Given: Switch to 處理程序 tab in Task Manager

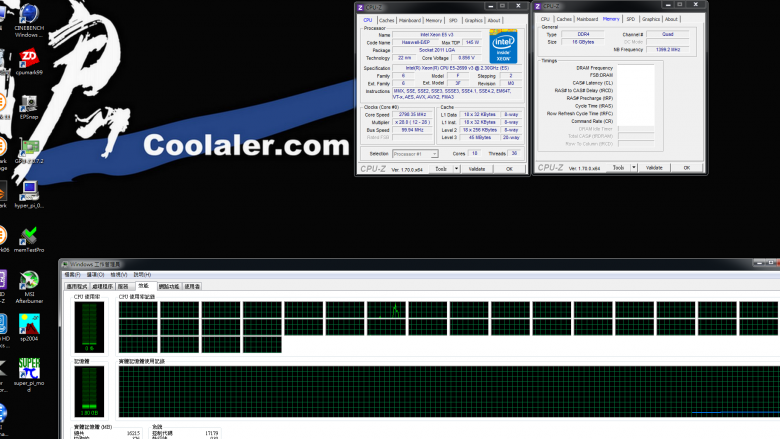Looking at the screenshot, I should (102, 286).
